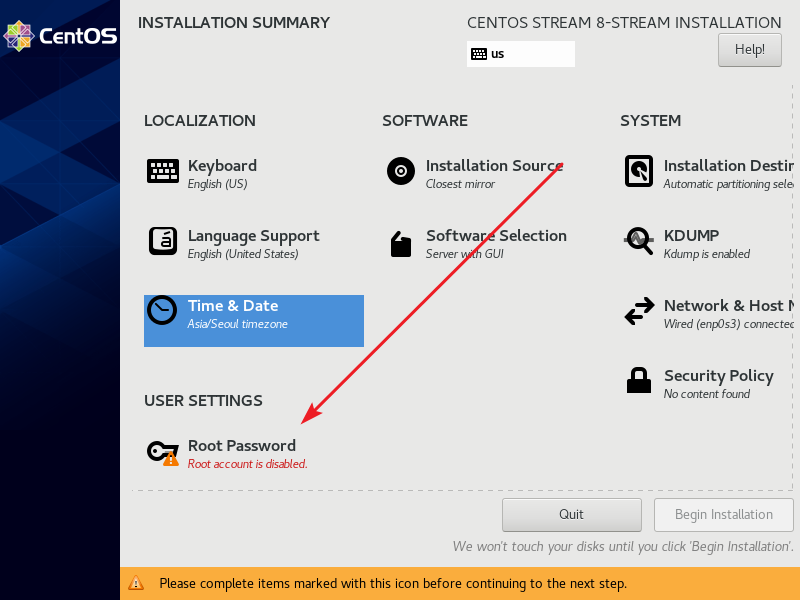Open the Root Password settings
The image size is (800, 600).
pyautogui.click(x=242, y=445)
